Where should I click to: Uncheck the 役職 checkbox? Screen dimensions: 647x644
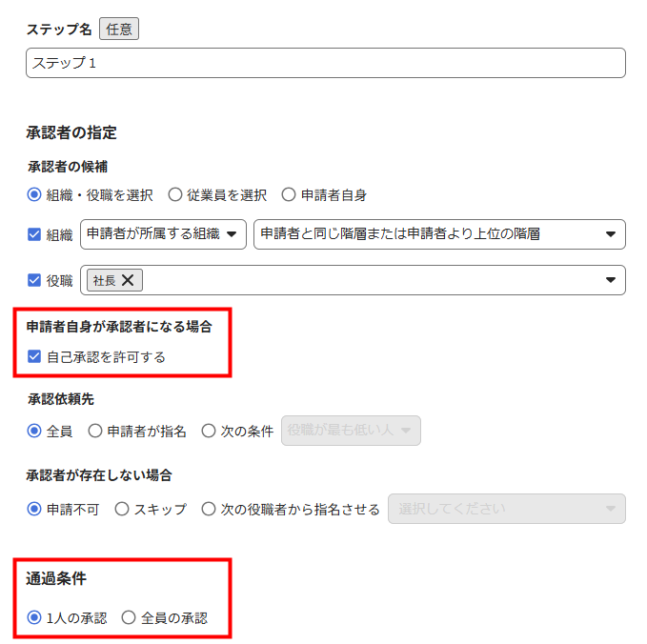34,280
